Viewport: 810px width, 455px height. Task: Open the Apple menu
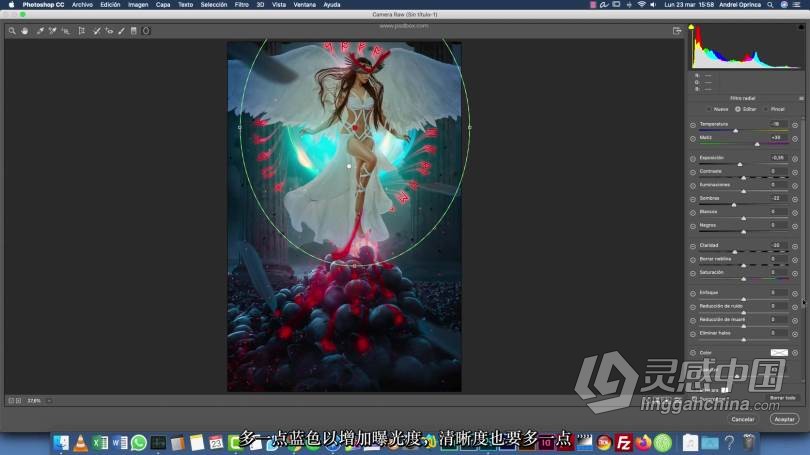click(11, 5)
